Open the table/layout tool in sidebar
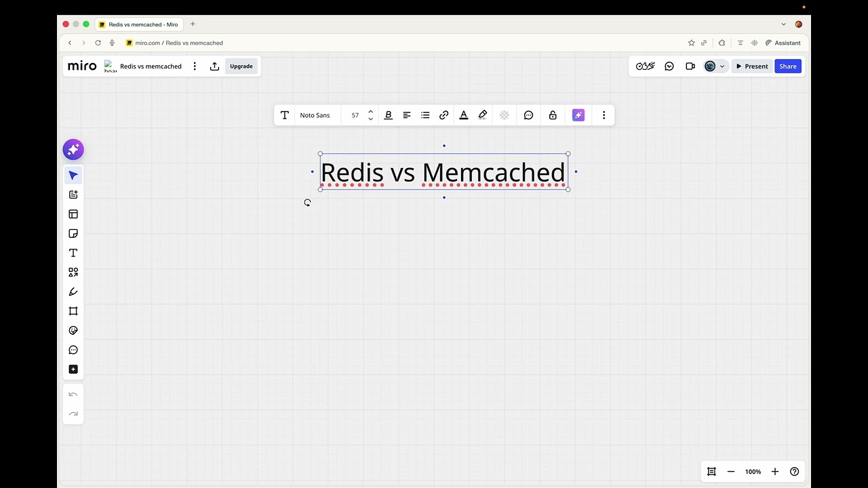The height and width of the screenshot is (488, 868). (x=73, y=214)
